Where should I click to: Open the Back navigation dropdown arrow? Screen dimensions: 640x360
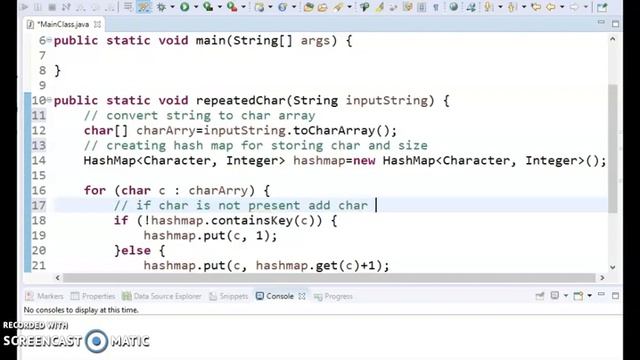[x=562, y=7]
